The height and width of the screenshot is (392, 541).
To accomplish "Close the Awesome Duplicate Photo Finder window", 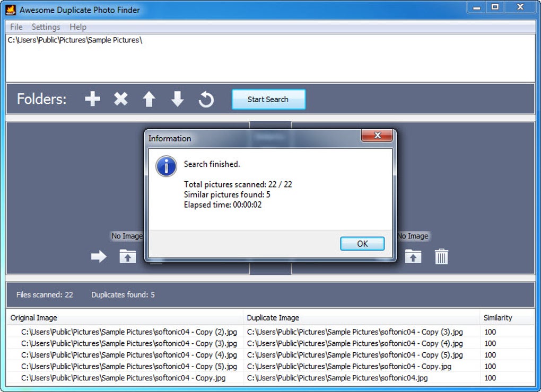I will click(520, 7).
